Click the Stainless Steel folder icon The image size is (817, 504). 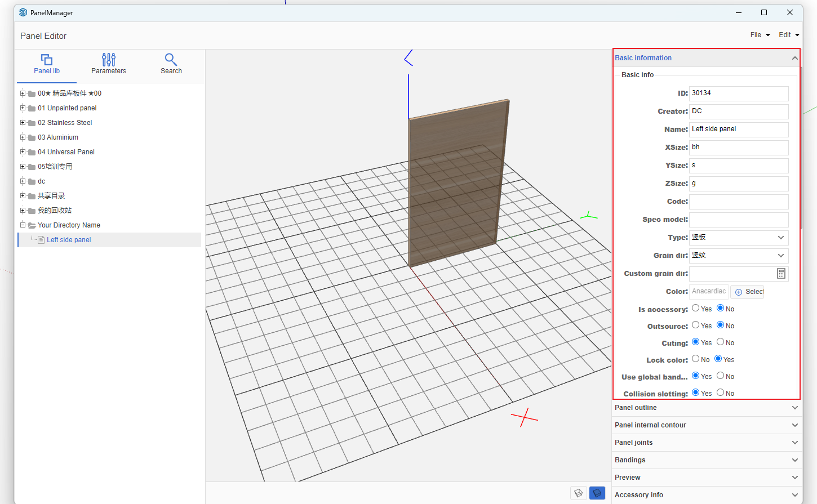coord(32,123)
